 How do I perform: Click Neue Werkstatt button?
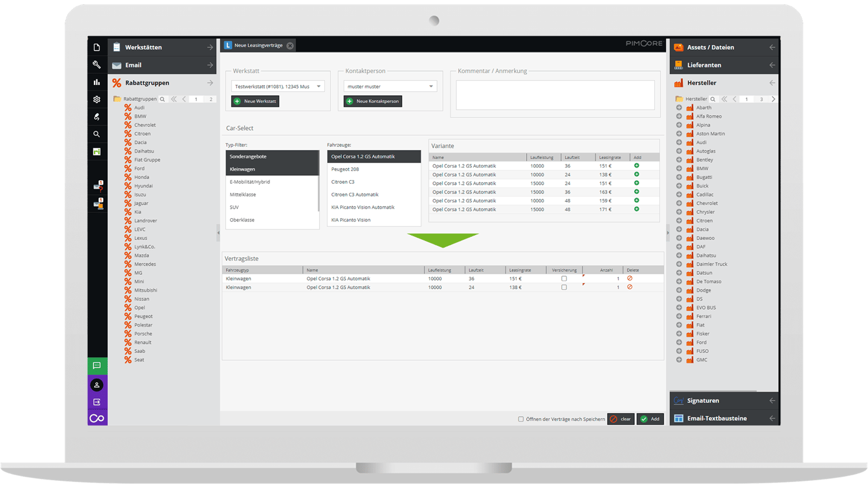point(255,101)
